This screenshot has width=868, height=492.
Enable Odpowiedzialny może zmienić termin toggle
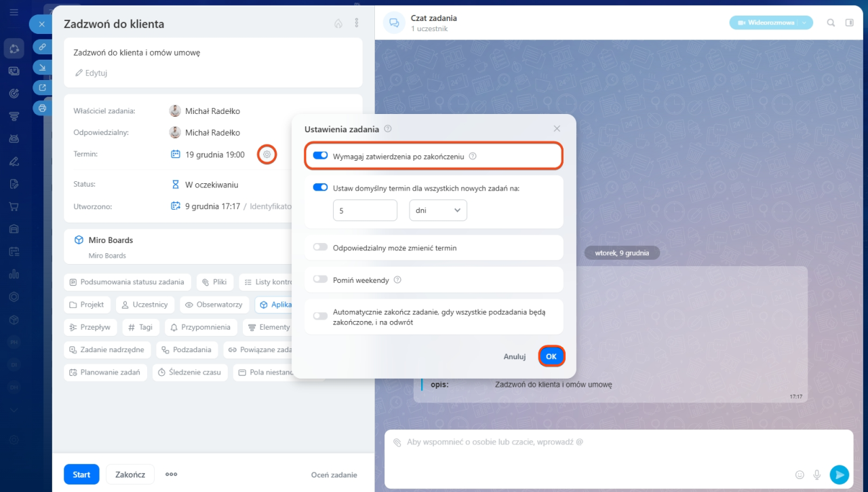point(320,248)
